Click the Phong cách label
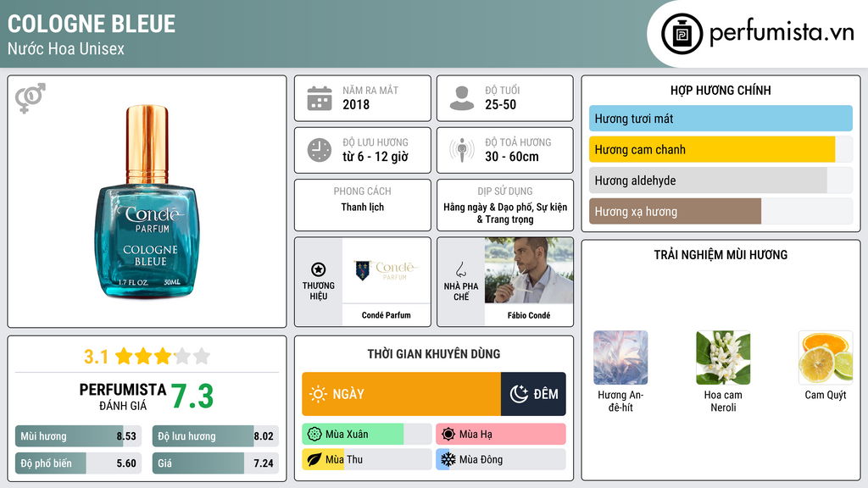 pyautogui.click(x=362, y=191)
